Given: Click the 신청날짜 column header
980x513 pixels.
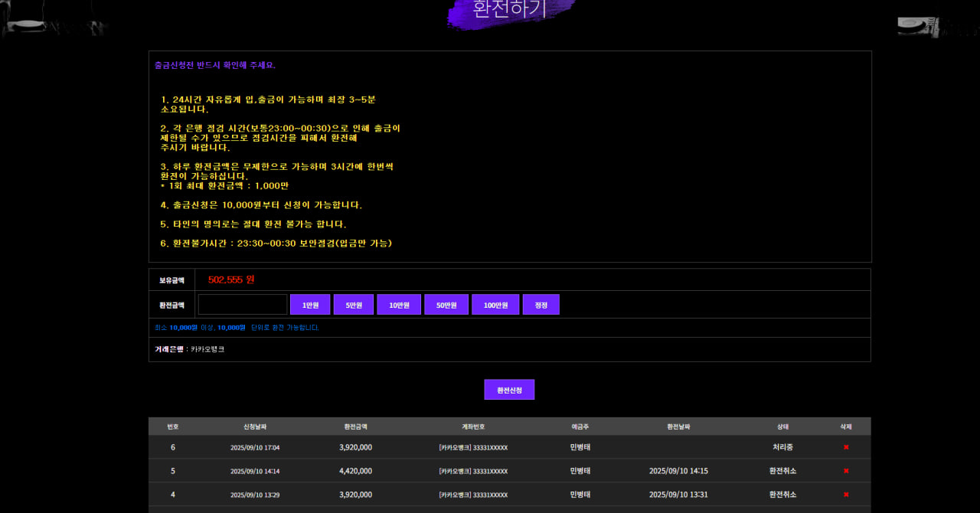Looking at the screenshot, I should pyautogui.click(x=255, y=426).
